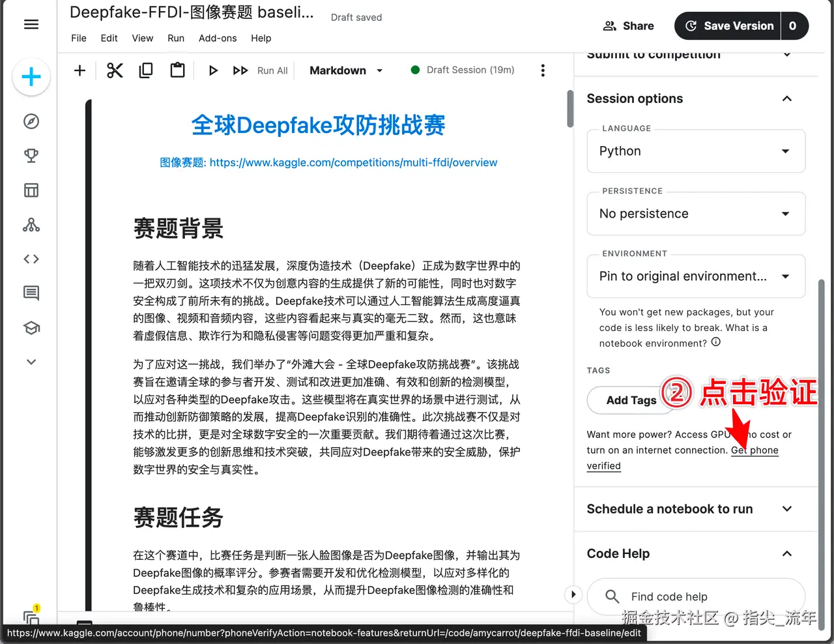Viewport: 834px width, 644px height.
Task: Open the Help menu
Action: point(261,38)
